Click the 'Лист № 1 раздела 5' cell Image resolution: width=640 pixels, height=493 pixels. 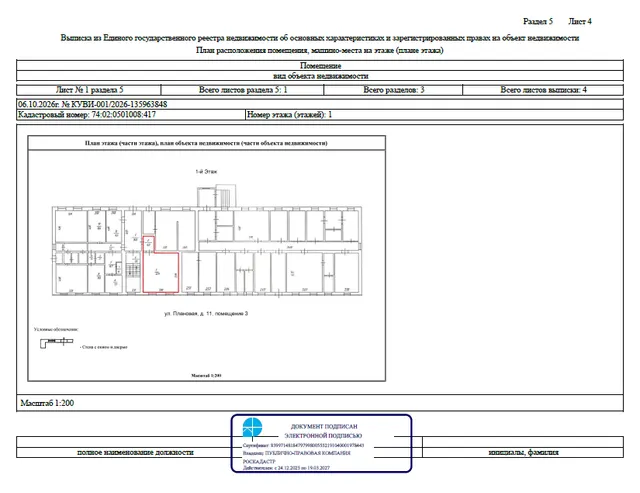[x=89, y=90]
